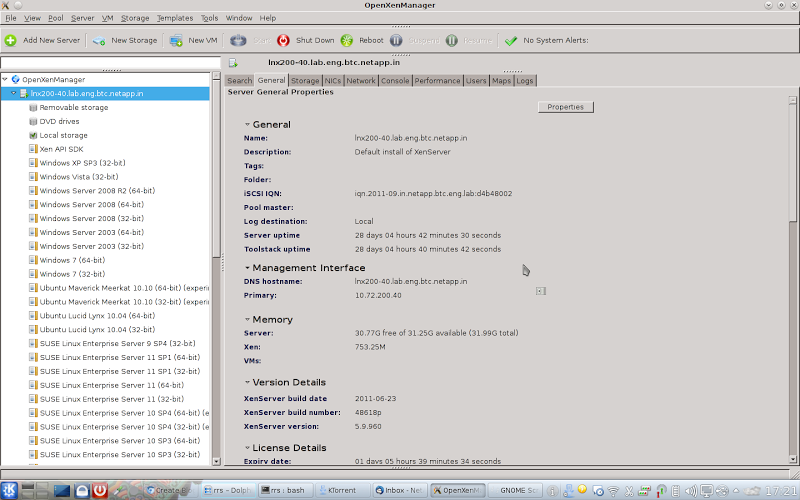Click tree panel scroll down arrow
The width and height of the screenshot is (800, 500).
coord(216,461)
